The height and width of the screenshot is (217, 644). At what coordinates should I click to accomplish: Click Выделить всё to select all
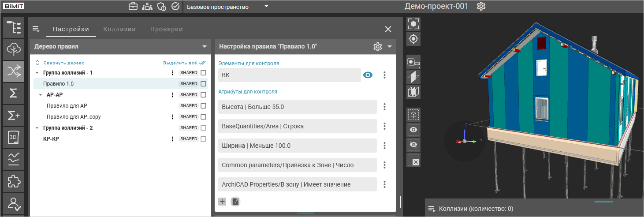(181, 63)
